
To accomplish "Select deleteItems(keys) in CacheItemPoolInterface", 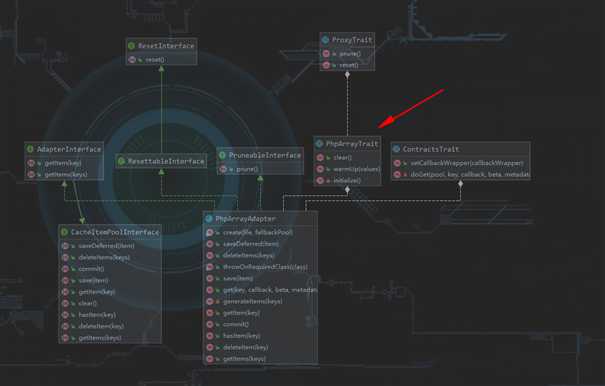I will pyautogui.click(x=104, y=257).
